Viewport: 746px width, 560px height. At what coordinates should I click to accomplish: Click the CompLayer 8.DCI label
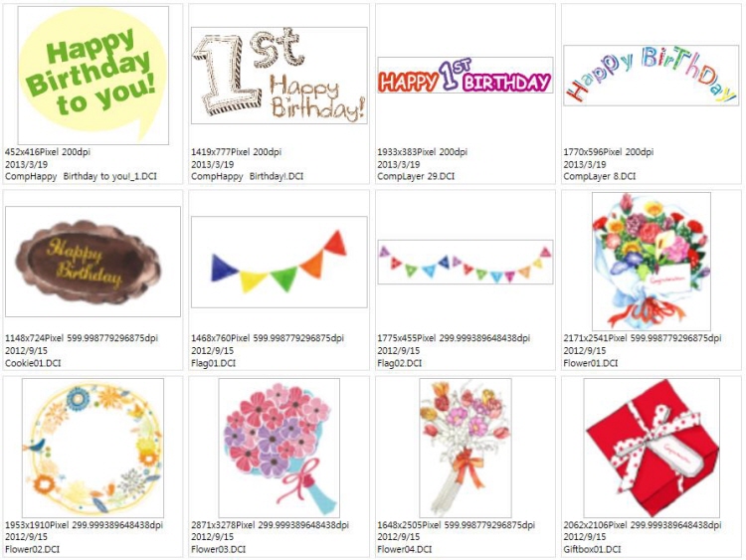[x=599, y=176]
